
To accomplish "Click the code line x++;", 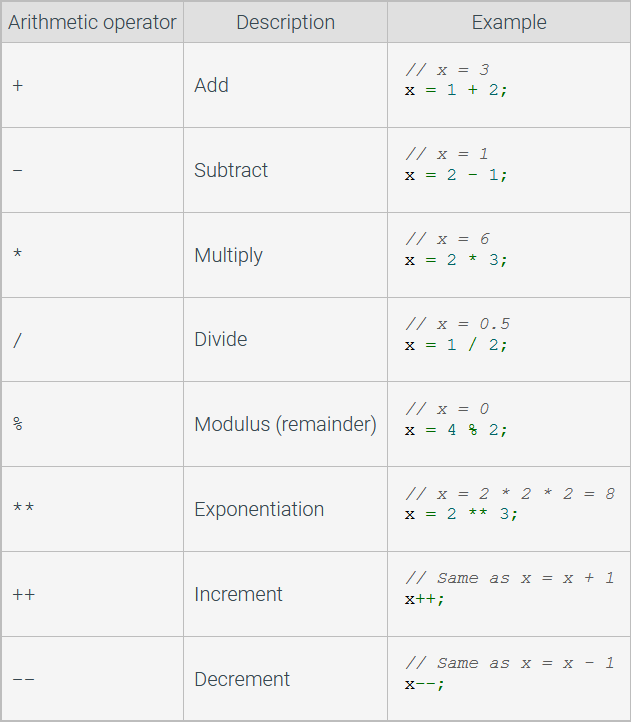I will click(x=424, y=600).
